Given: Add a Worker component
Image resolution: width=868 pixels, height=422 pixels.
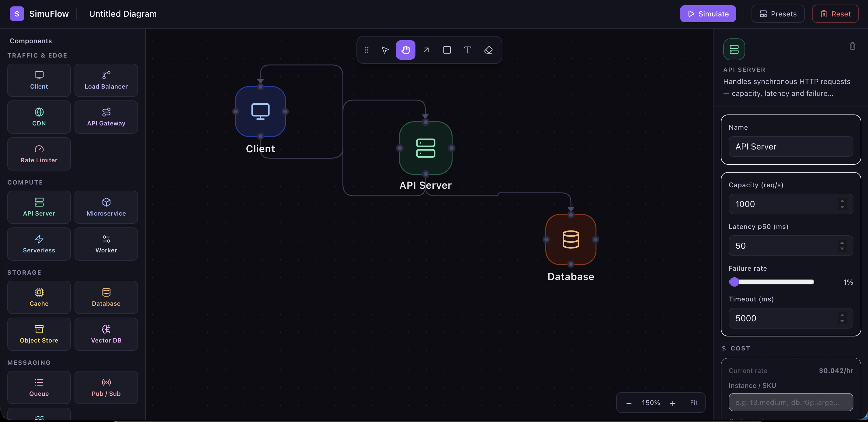Looking at the screenshot, I should pyautogui.click(x=106, y=244).
